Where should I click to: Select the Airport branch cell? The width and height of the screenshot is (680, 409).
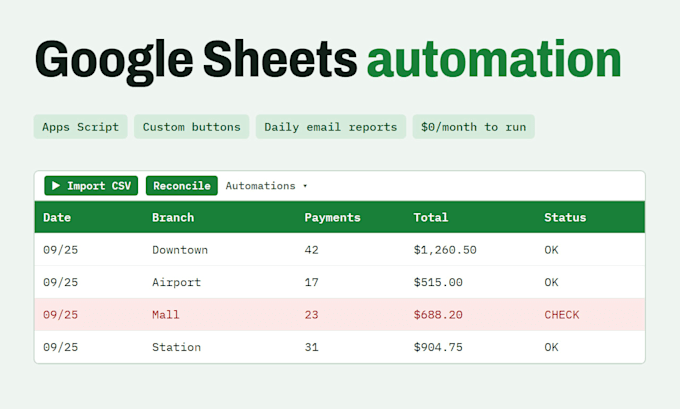[177, 282]
